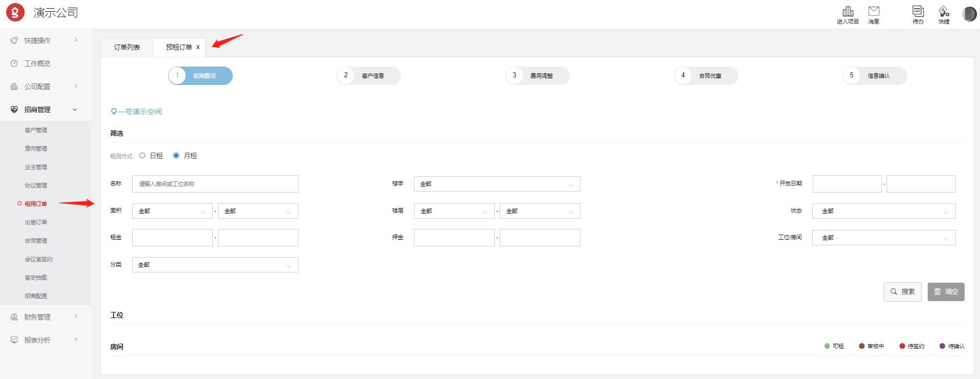This screenshot has width=980, height=379.
Task: Open the 待办 to-do list icon
Action: coord(917,11)
